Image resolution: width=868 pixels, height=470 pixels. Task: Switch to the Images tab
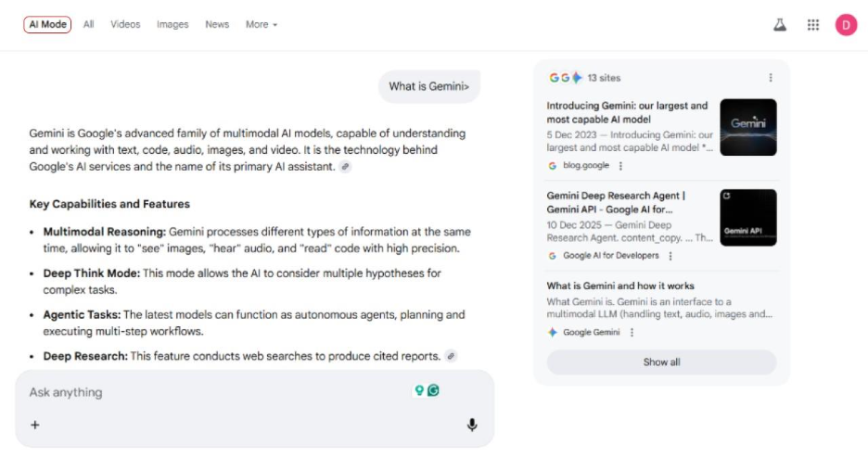coord(172,24)
